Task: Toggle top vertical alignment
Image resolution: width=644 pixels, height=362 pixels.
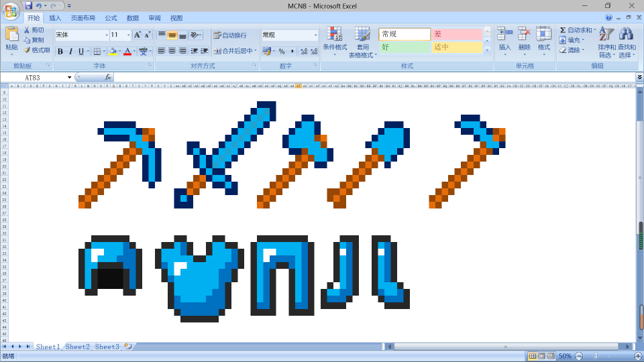Action: pyautogui.click(x=162, y=36)
